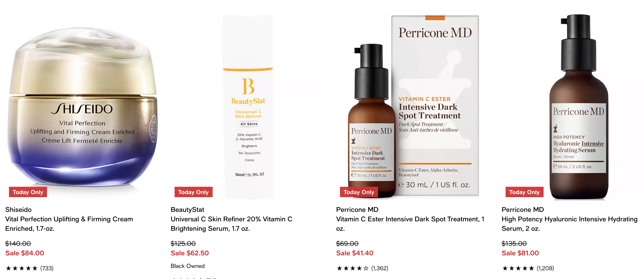Click the Today Only badge on Shiseido
The image size is (644, 279).
click(28, 192)
